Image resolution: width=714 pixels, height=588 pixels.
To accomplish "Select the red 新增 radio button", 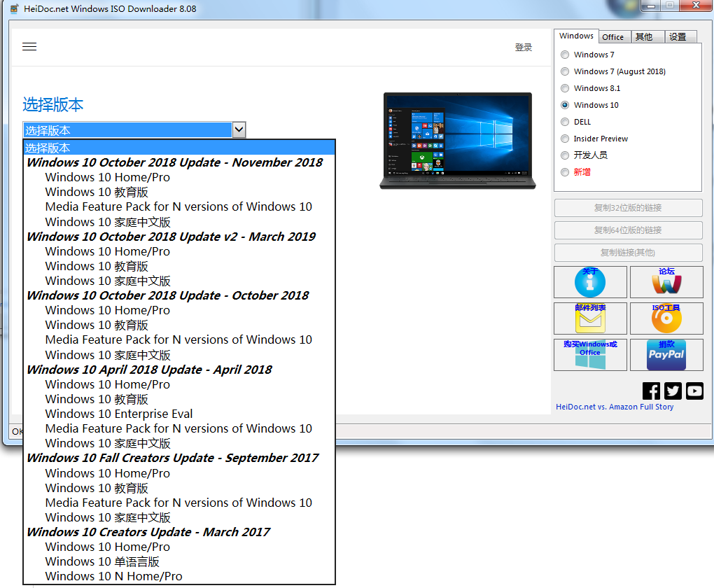I will point(565,172).
